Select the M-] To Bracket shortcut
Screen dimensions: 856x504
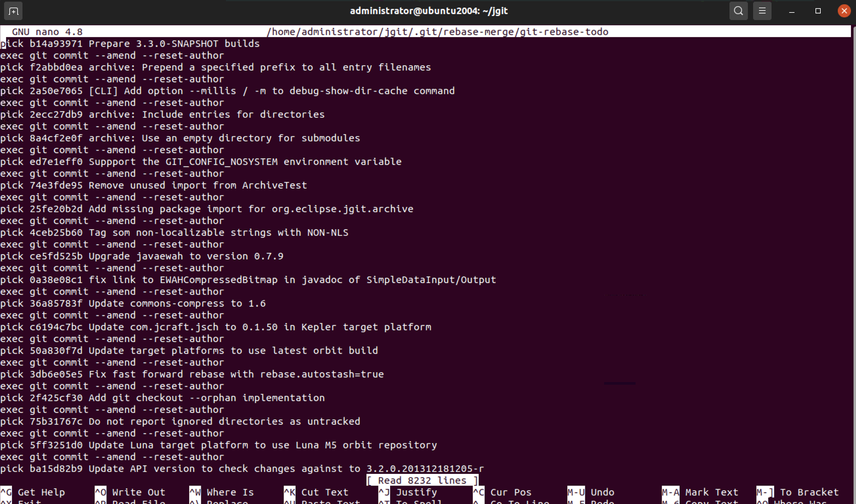coord(798,492)
